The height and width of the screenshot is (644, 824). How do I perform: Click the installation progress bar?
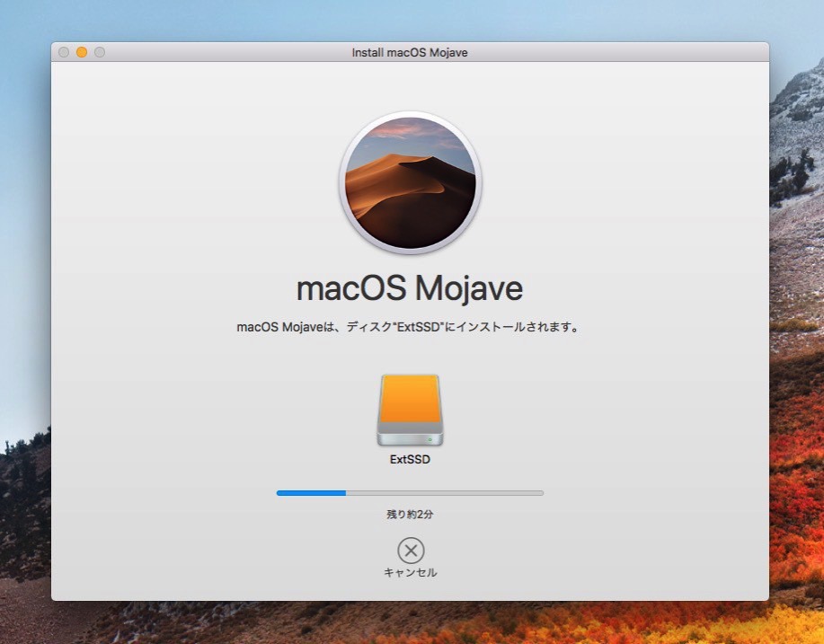tap(410, 493)
